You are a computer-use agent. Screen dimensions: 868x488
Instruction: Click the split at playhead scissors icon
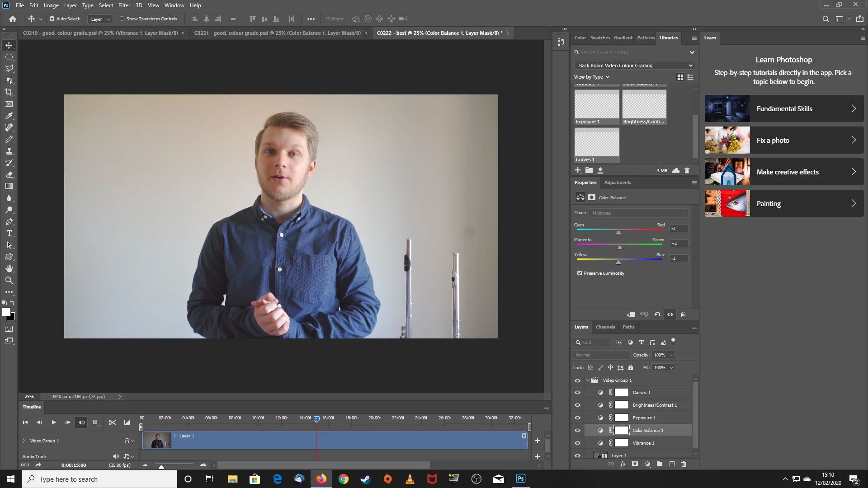pos(112,422)
